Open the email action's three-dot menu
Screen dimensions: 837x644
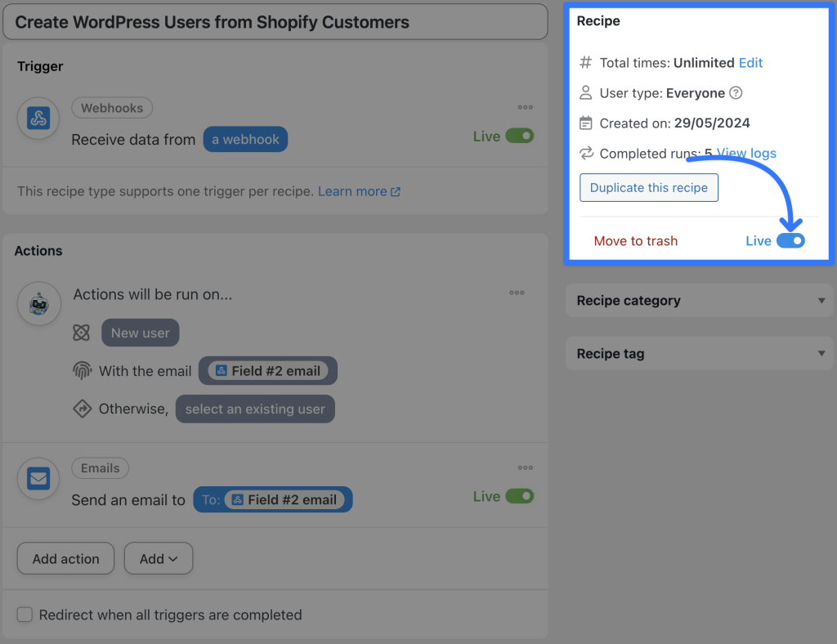point(517,467)
